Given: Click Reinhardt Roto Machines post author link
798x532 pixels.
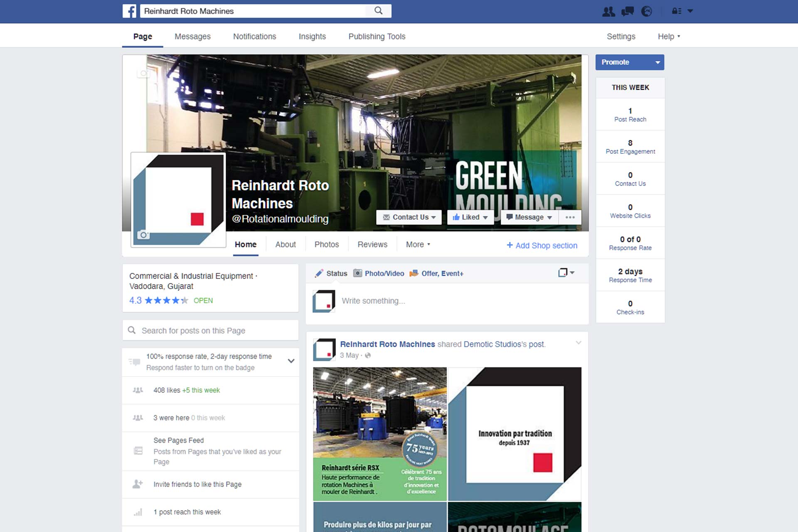Looking at the screenshot, I should 387,344.
